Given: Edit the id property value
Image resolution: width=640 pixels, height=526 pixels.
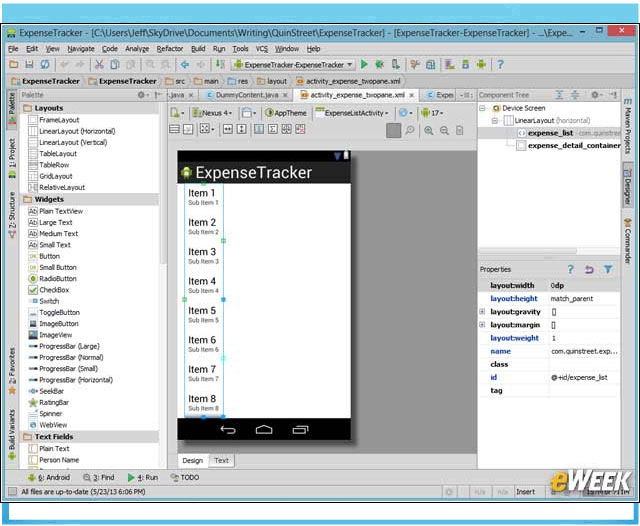Looking at the screenshot, I should point(584,377).
